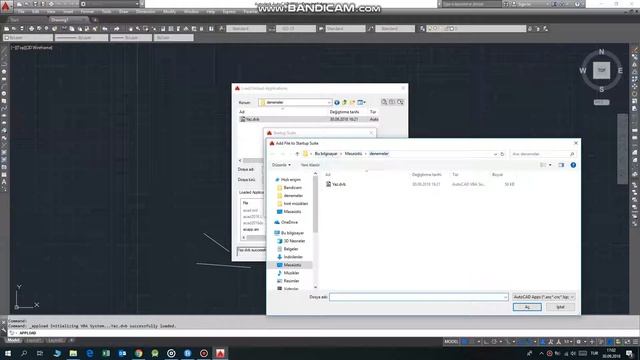Screen dimensions: 640x360
Task: Select Müzikler in navigation pane
Action: pos(291,273)
